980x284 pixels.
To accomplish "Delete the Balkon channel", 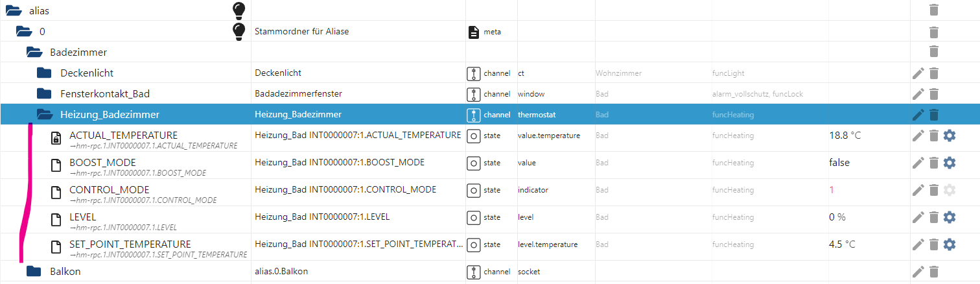I will click(933, 272).
